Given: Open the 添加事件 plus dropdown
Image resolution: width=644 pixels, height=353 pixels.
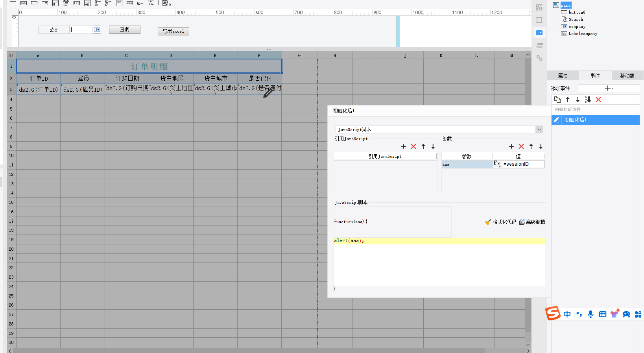Looking at the screenshot, I should 609,88.
